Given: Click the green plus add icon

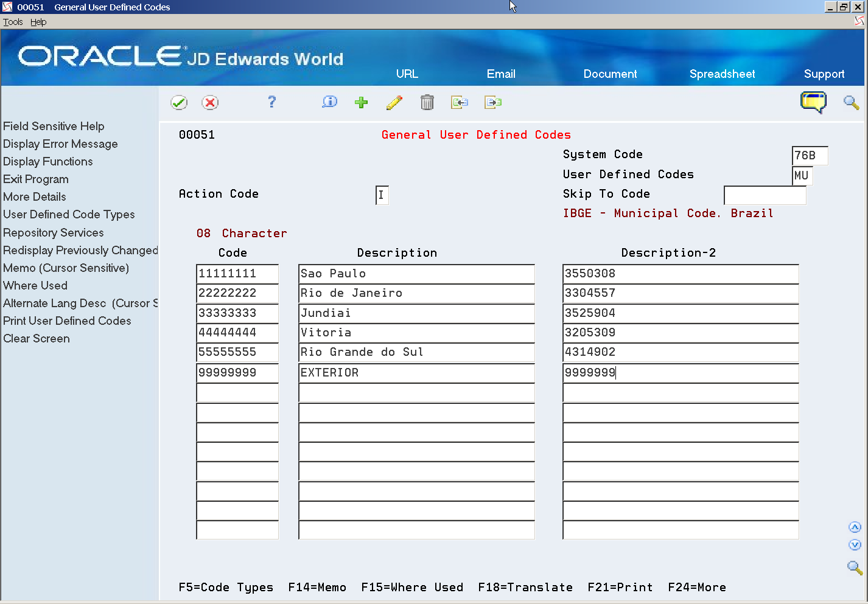Looking at the screenshot, I should click(362, 102).
